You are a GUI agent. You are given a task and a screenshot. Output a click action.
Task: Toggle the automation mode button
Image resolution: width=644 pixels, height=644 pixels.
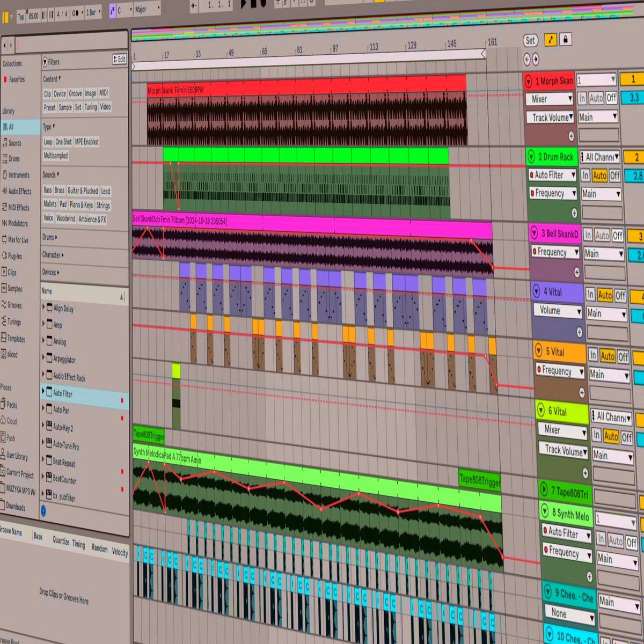pyautogui.click(x=550, y=40)
